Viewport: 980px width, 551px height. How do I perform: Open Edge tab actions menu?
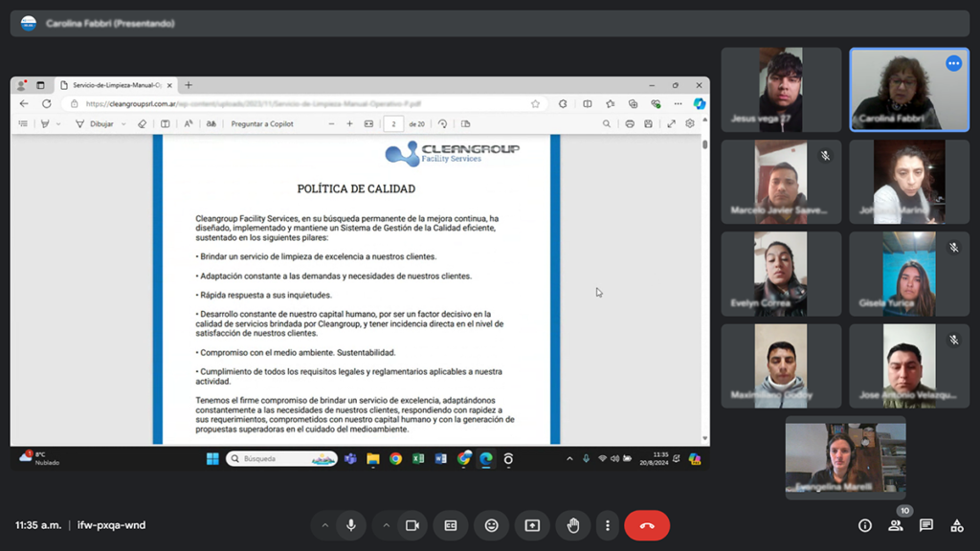click(x=40, y=85)
